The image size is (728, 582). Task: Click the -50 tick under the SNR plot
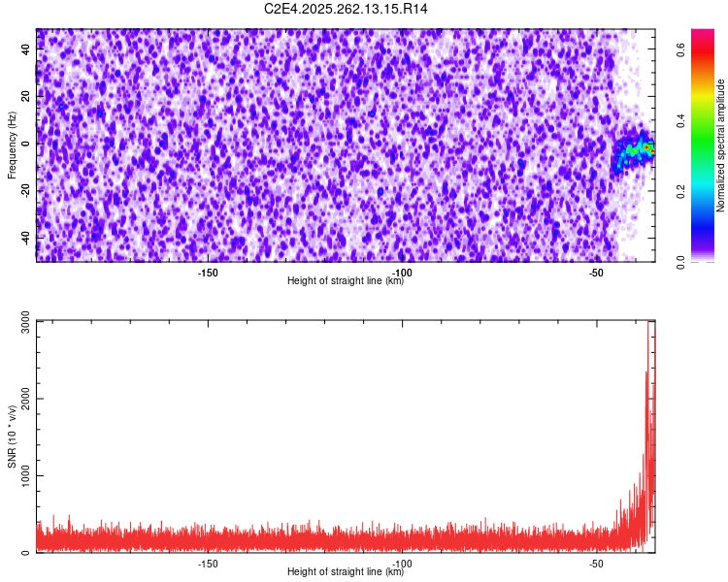pyautogui.click(x=596, y=564)
